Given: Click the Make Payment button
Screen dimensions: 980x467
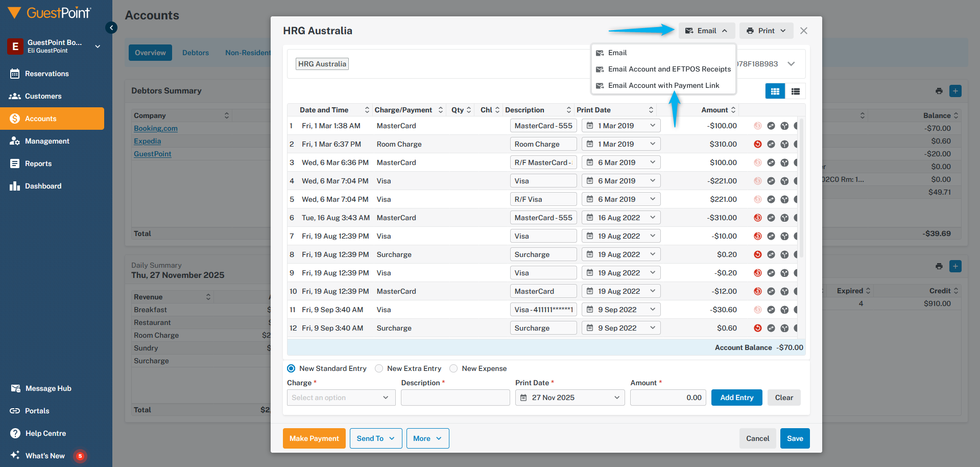Looking at the screenshot, I should point(314,438).
